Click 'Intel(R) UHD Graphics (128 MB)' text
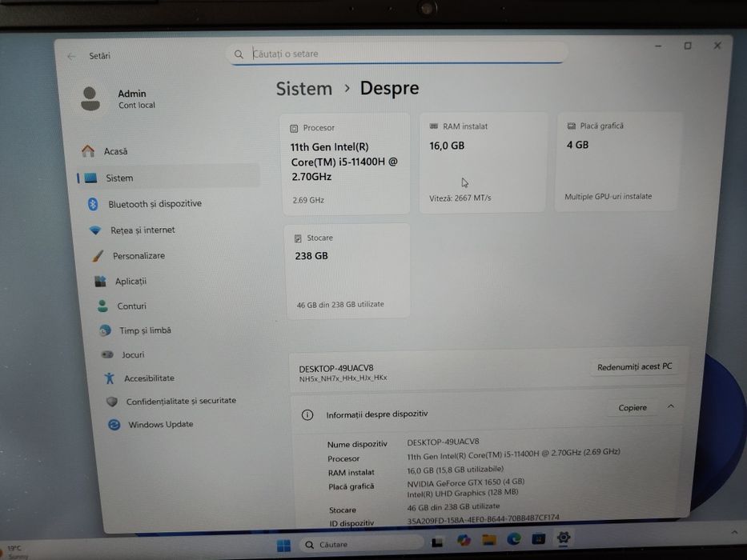 (462, 494)
